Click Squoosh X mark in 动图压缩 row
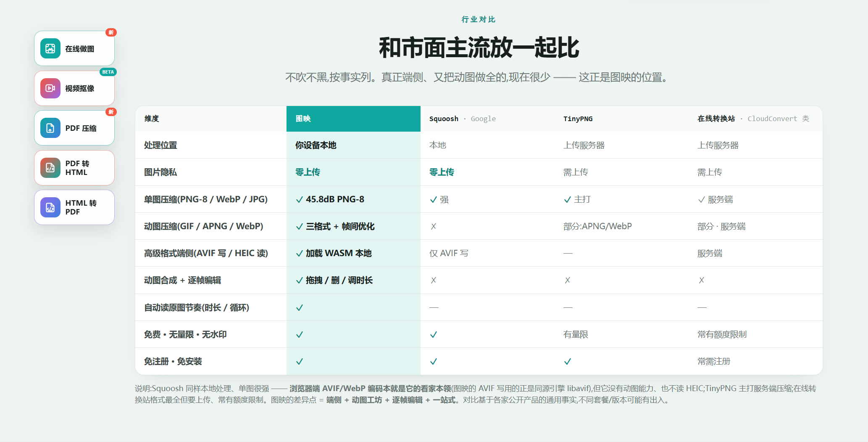This screenshot has width=868, height=442. point(434,226)
